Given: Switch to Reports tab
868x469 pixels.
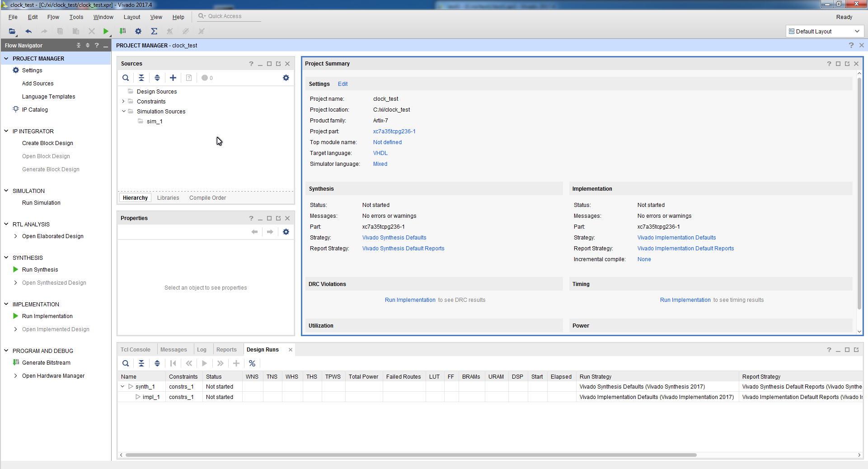Looking at the screenshot, I should pyautogui.click(x=226, y=350).
